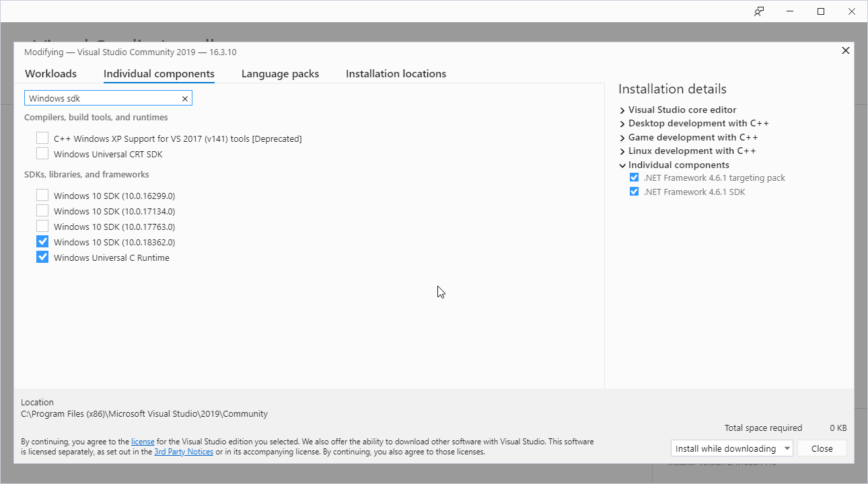View the 3rd Party Notices
868x484 pixels.
pos(184,451)
